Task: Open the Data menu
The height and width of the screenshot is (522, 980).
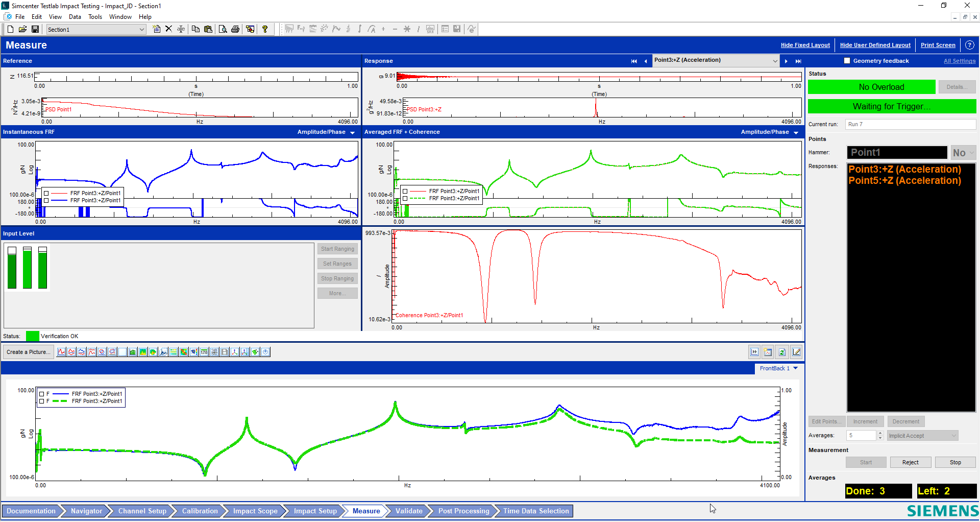Action: (x=75, y=17)
